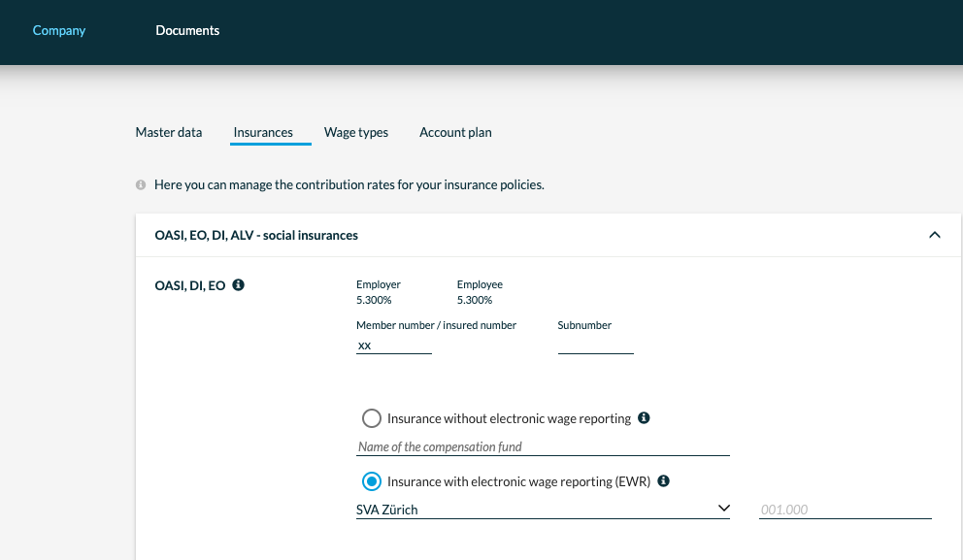The width and height of the screenshot is (963, 560).
Task: Focus the Member number / insured number field
Action: 394,346
